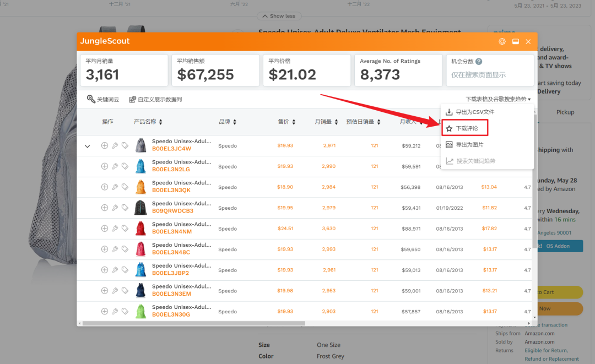Select 导出为CSV文件 menu item

487,112
